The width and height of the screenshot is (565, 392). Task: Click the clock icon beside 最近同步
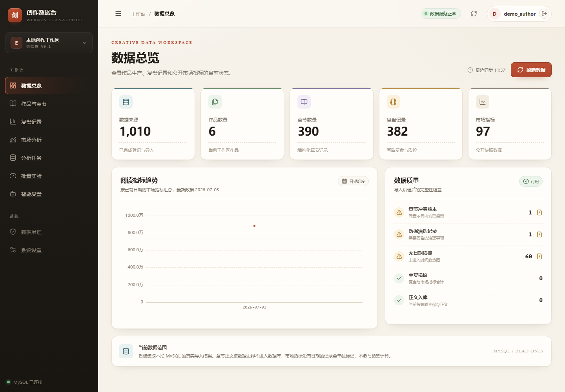470,70
